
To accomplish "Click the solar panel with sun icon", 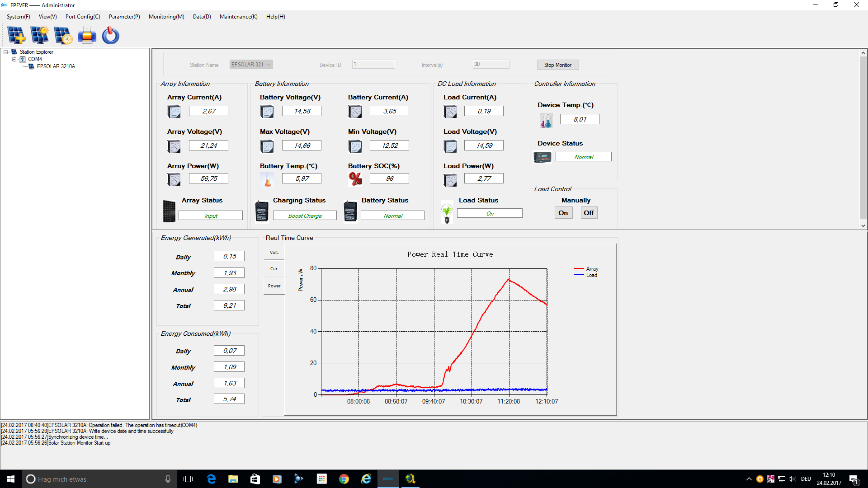I will click(40, 35).
